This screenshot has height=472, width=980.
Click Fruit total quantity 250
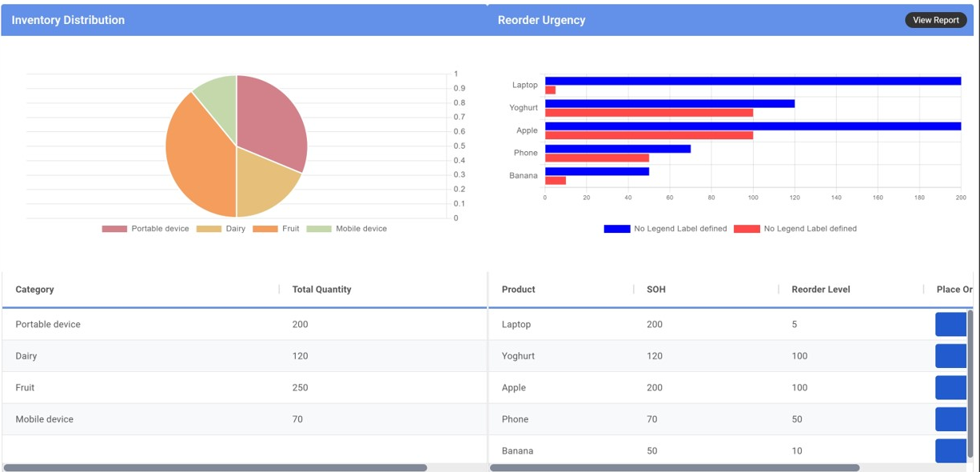300,387
